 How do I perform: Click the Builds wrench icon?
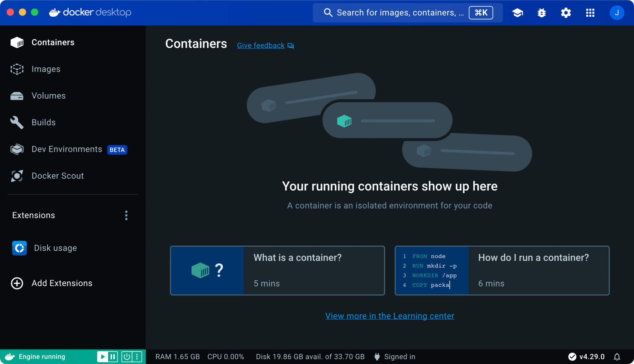coord(17,122)
